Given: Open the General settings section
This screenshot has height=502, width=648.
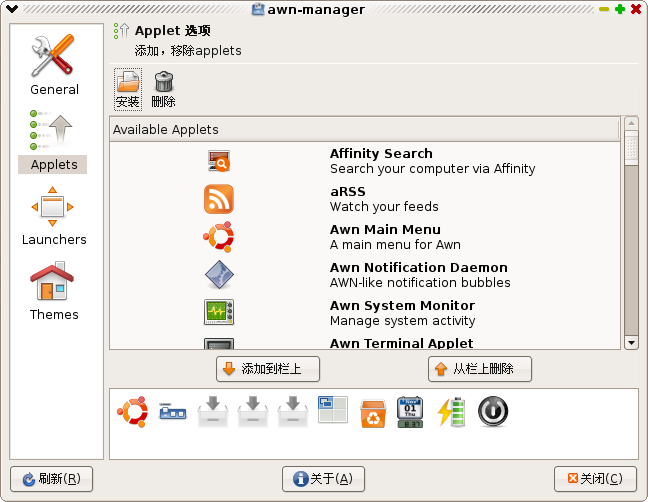Looking at the screenshot, I should 54,65.
